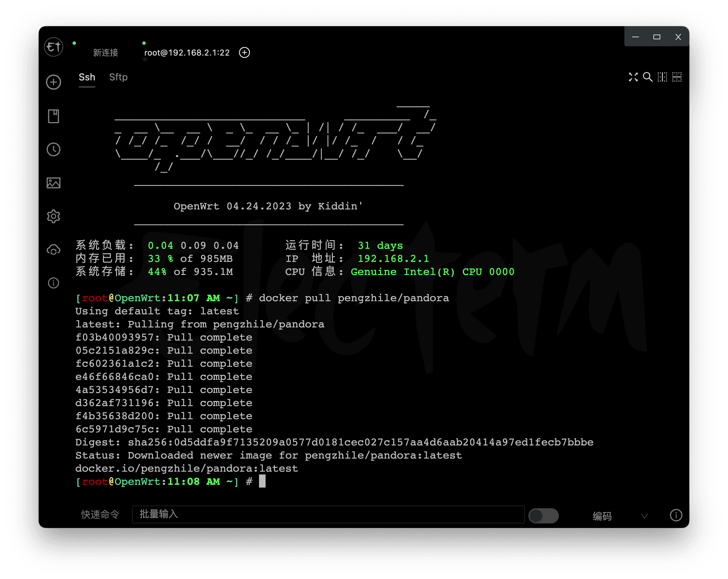Click 快速命令 quick commands button
Screen dimensions: 728x579
coord(100,514)
